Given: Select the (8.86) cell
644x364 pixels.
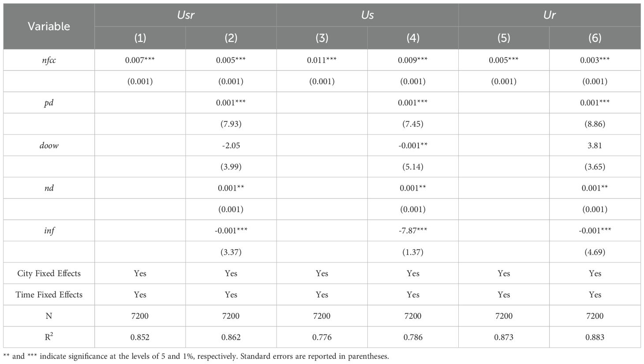Looking at the screenshot, I should [595, 124].
